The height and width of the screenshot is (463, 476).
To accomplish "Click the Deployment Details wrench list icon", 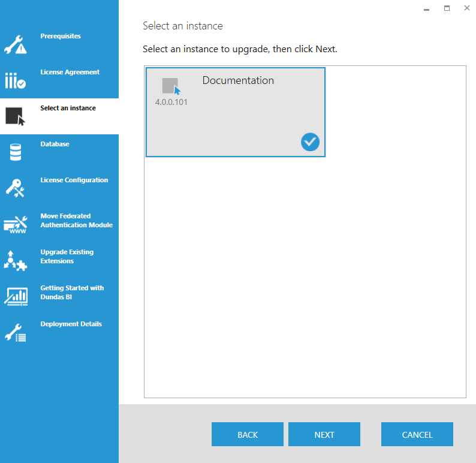I will (x=16, y=332).
